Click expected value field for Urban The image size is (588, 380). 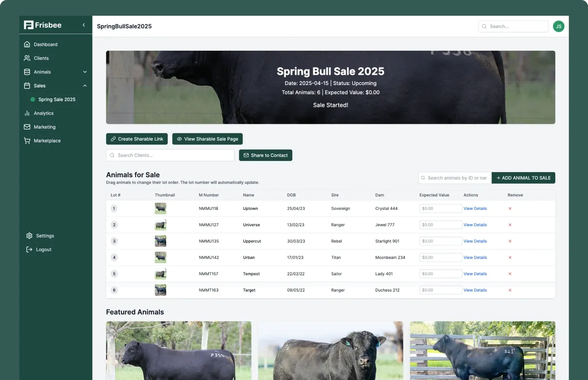[441, 257]
